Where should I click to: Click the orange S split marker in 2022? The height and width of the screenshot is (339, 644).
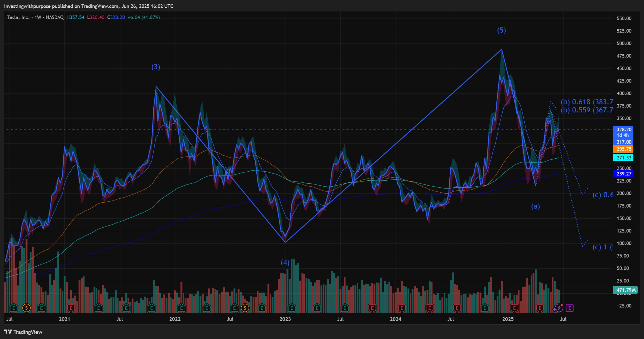(x=245, y=308)
